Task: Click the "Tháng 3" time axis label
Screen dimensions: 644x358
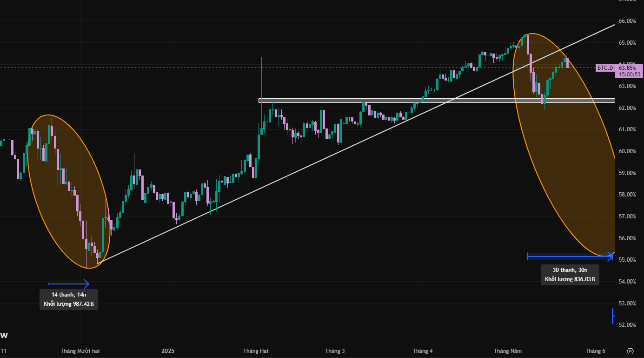Action: coord(335,351)
